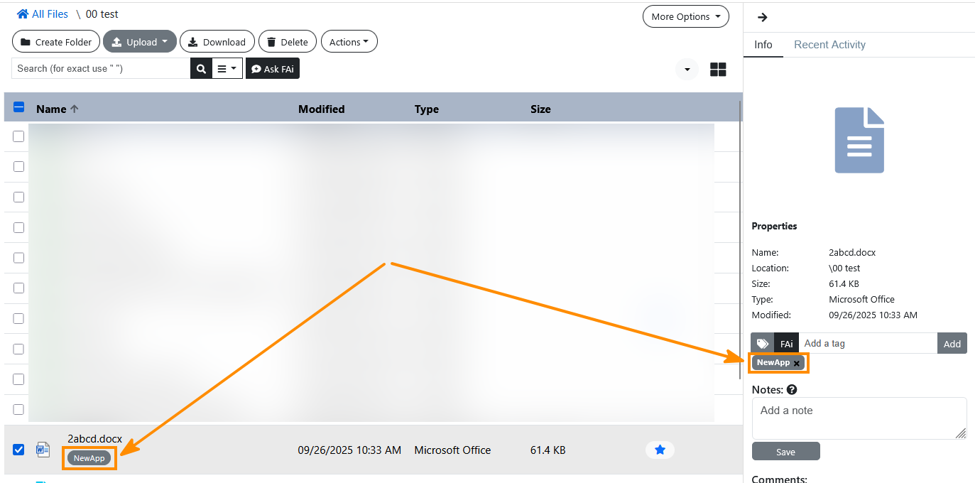
Task: Open the More Options dropdown
Action: coord(686,16)
